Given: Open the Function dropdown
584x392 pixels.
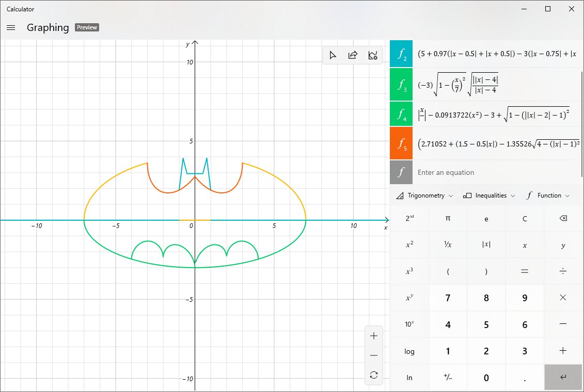Looking at the screenshot, I should (x=547, y=195).
